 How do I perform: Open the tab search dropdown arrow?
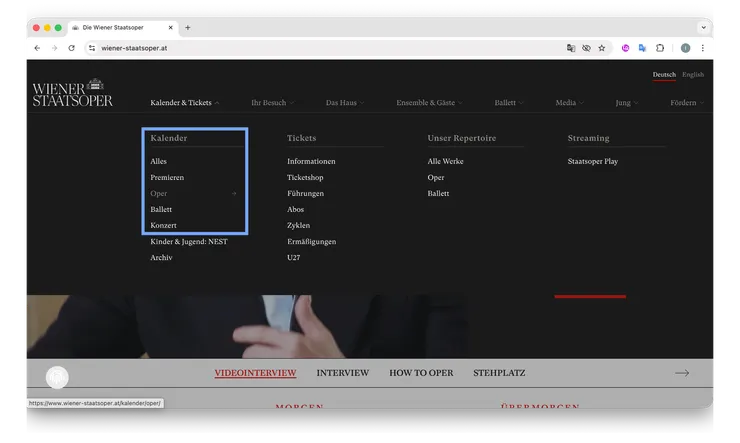704,28
